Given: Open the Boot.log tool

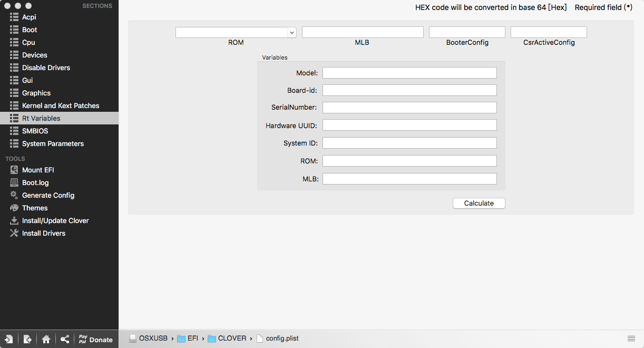Looking at the screenshot, I should (35, 182).
